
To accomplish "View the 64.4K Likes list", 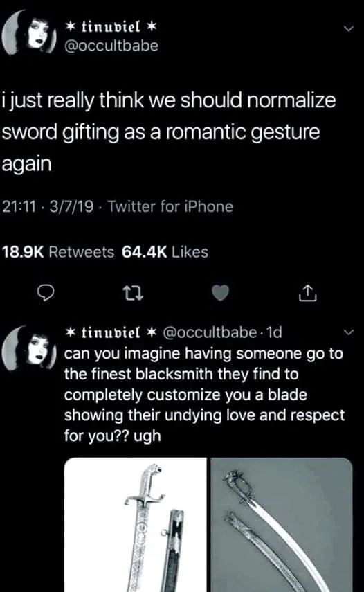I will tap(165, 252).
